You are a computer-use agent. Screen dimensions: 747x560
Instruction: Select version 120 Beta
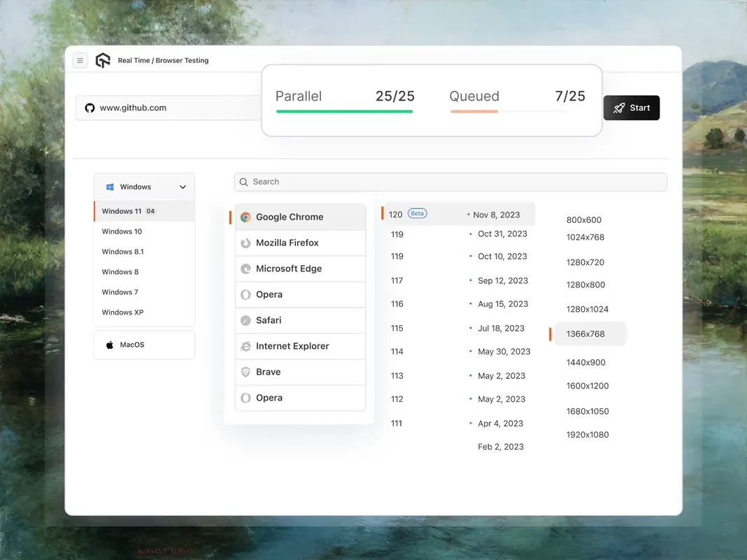coord(458,215)
